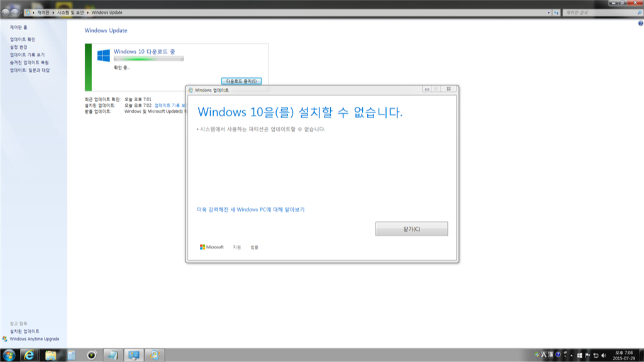Click the search magnifier icon
Screen dimensions: 644x362
640,13
